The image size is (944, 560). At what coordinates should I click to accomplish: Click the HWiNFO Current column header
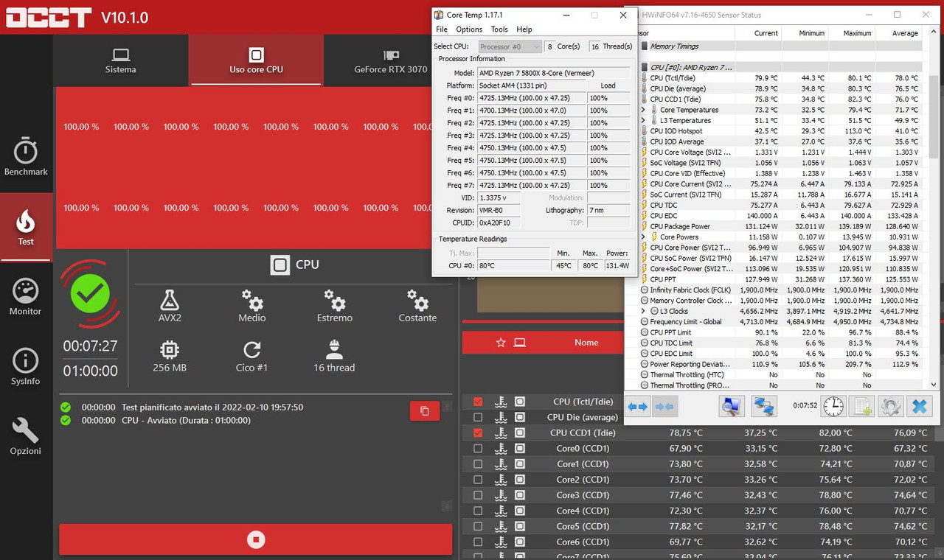point(757,33)
